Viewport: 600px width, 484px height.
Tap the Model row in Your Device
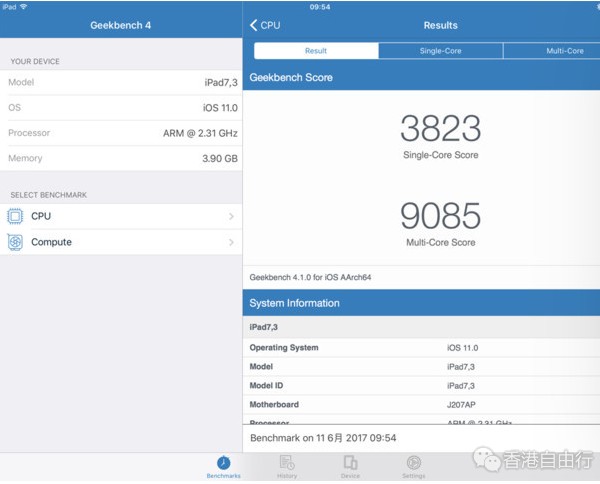[121, 82]
